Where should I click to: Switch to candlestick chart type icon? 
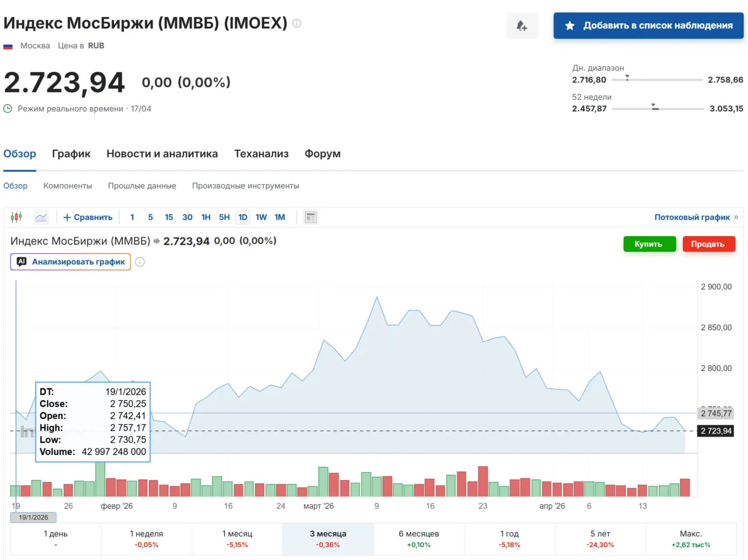click(16, 217)
